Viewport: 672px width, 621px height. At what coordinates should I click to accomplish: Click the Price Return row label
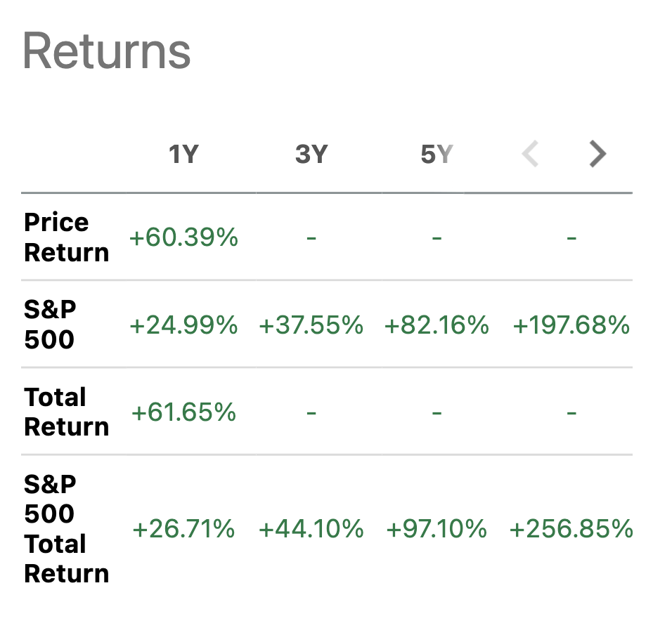pyautogui.click(x=66, y=237)
